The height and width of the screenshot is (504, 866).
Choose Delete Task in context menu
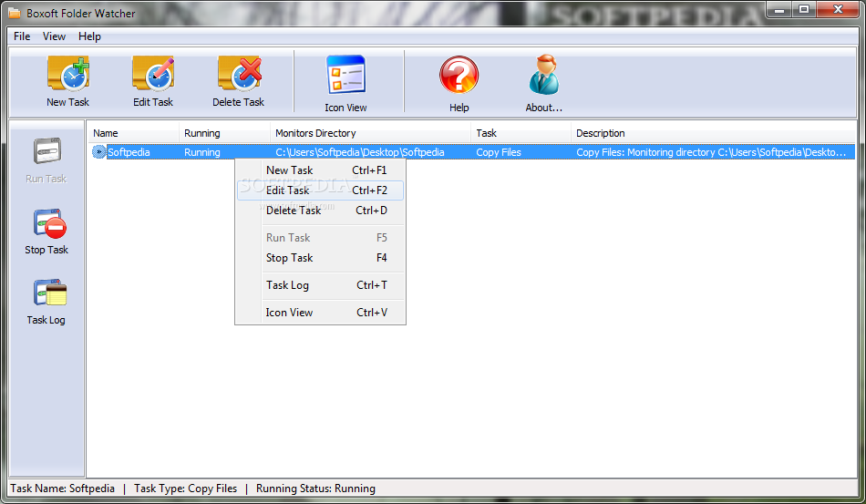(320, 211)
